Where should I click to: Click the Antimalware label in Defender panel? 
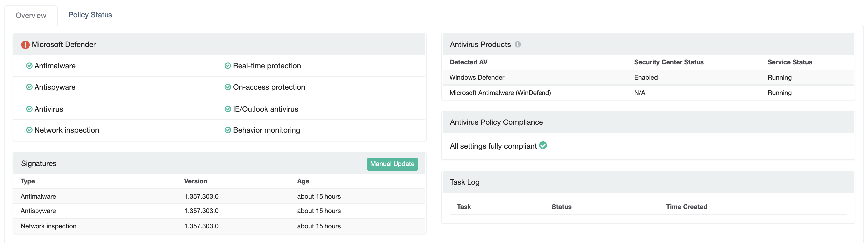[x=55, y=66]
